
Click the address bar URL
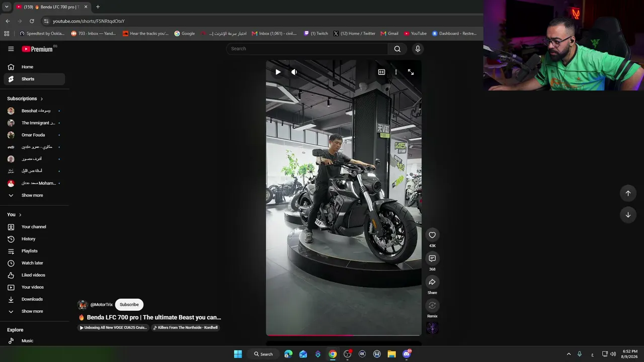[x=89, y=21]
